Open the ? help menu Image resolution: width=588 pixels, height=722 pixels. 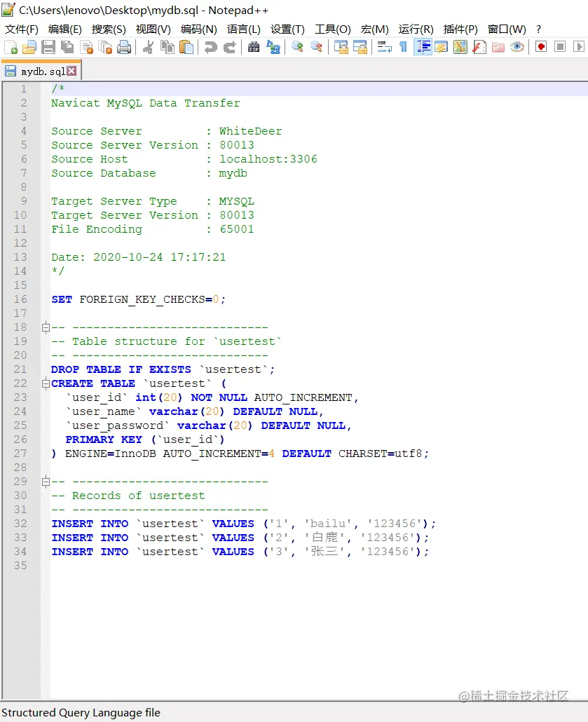click(539, 29)
